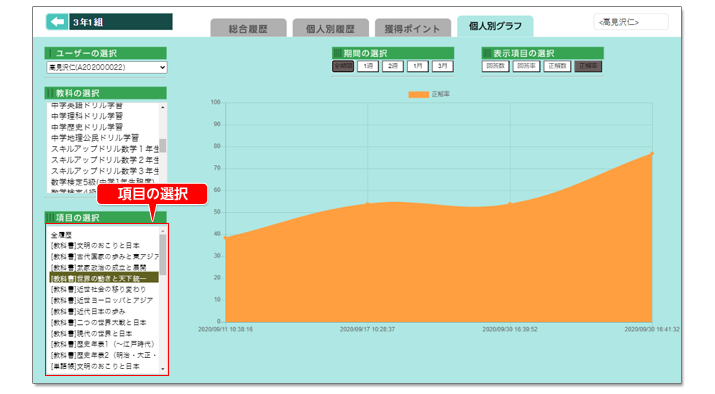
Task: Select スキルアップドリル数学２年生 subject
Action: (x=105, y=160)
